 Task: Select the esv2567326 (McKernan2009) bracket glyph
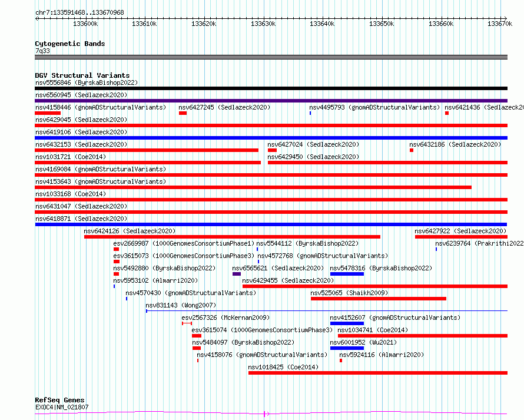[x=187, y=323]
